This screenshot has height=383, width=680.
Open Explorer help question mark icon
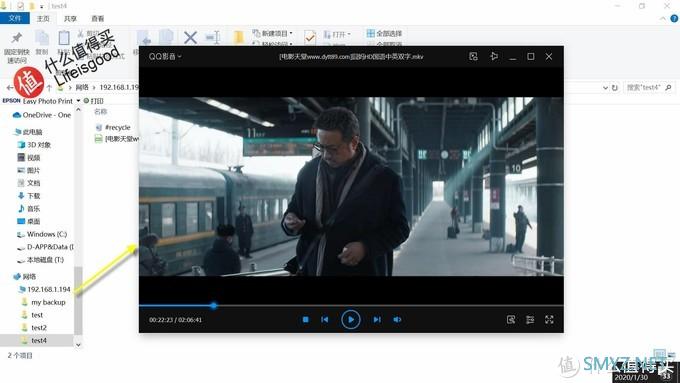674,18
